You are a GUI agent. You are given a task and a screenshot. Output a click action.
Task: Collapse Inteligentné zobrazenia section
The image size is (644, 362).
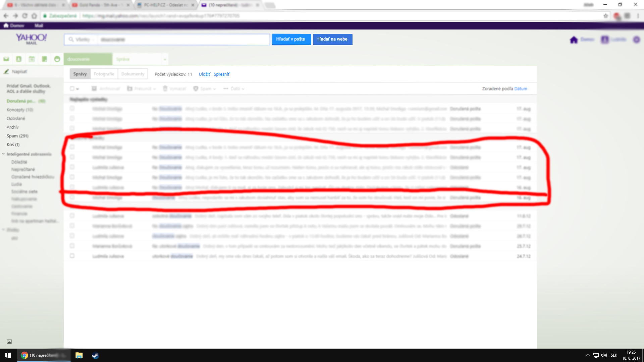3,154
